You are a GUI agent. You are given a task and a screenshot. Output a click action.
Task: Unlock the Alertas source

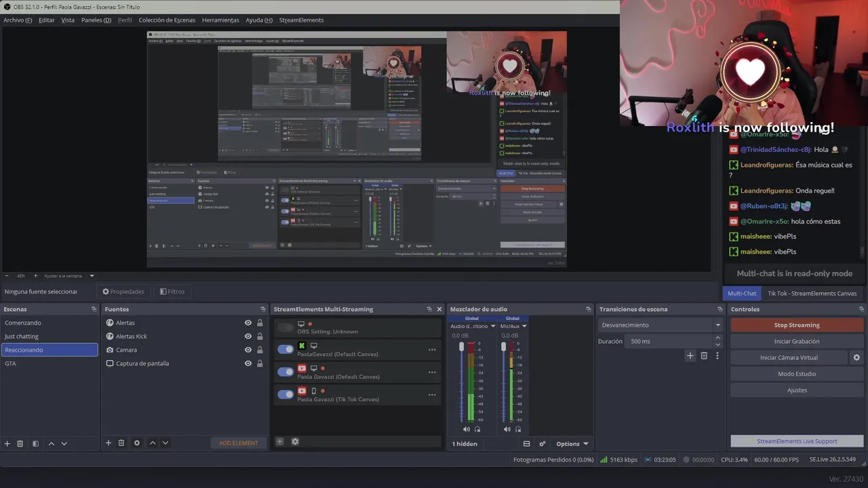[x=260, y=323]
